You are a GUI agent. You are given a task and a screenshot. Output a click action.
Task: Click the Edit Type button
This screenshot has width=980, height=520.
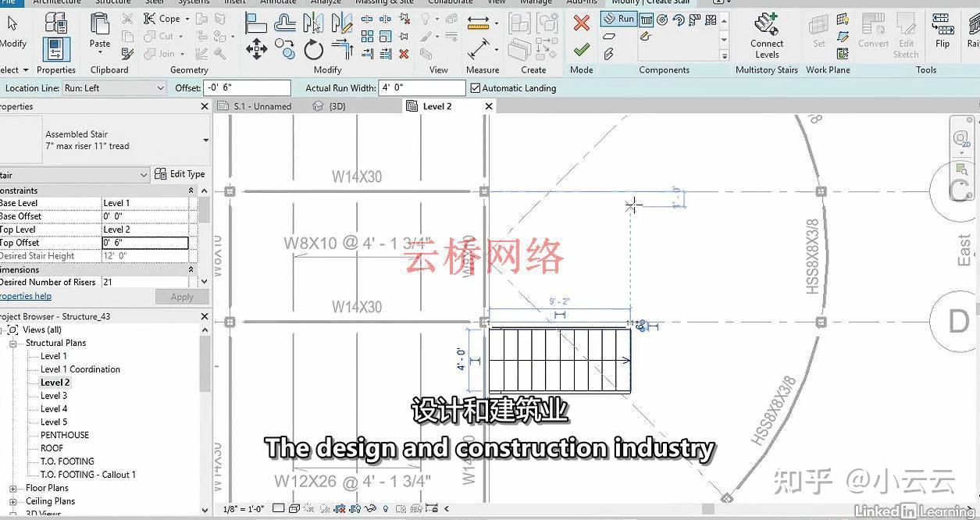[x=180, y=174]
